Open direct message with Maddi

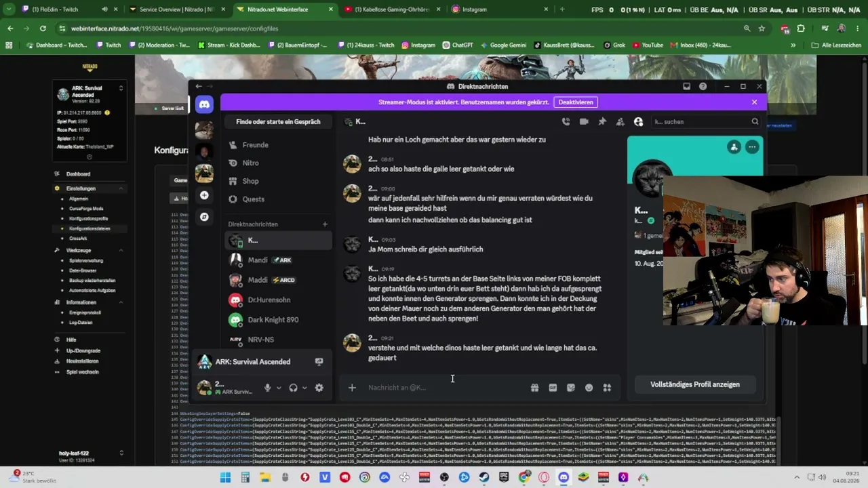coord(278,280)
